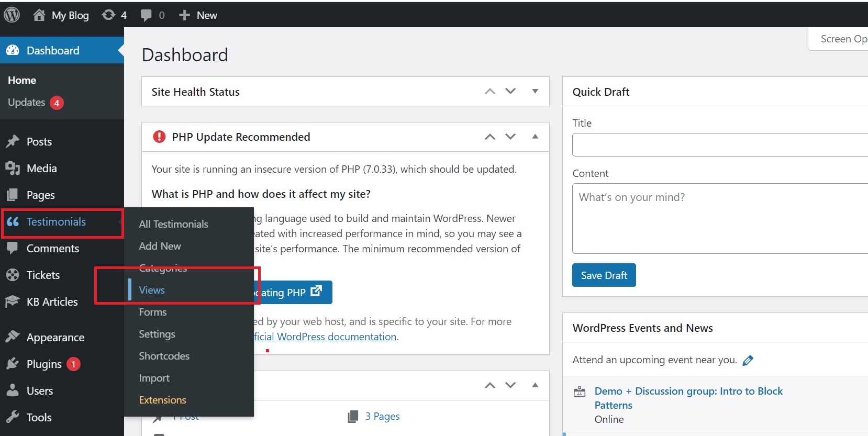
Task: Open Demo + Discussion group event link
Action: (688, 398)
